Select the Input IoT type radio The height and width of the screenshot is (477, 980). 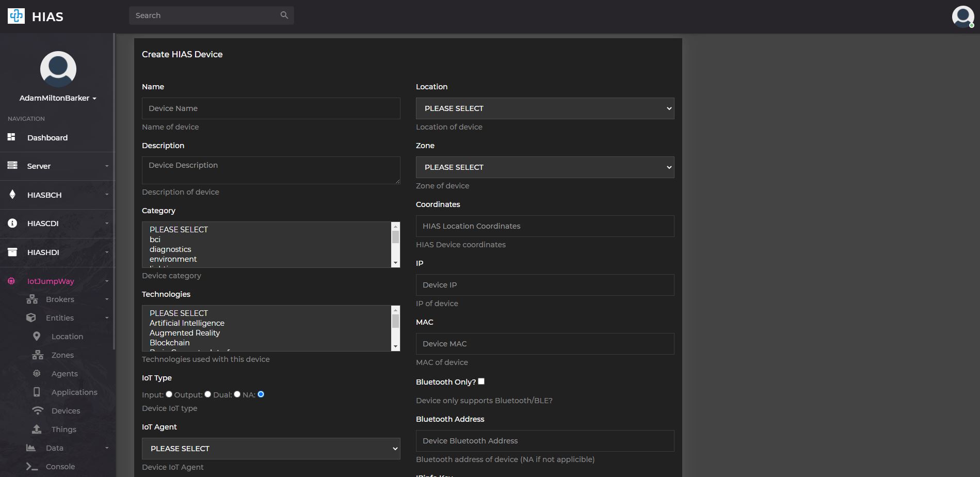click(169, 394)
